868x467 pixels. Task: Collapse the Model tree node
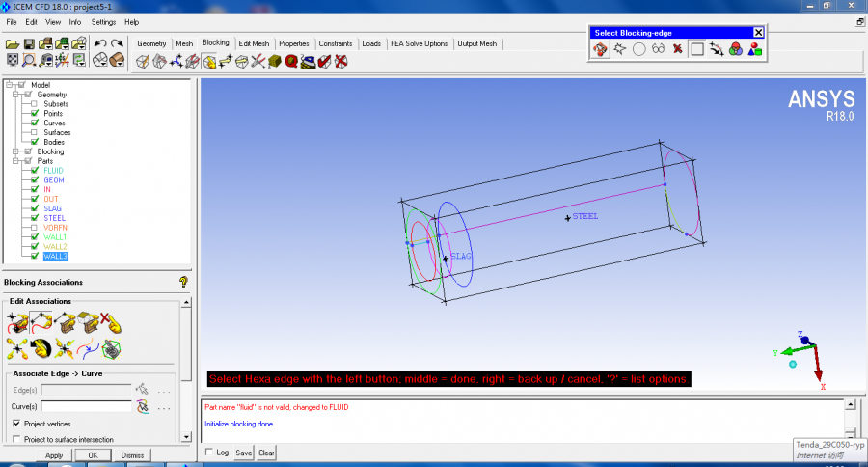click(9, 85)
